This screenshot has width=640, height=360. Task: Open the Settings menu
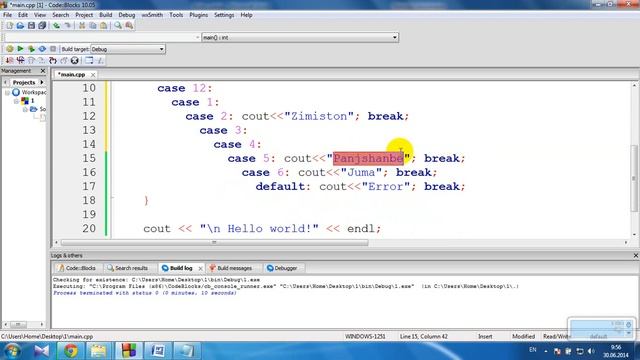pos(224,15)
